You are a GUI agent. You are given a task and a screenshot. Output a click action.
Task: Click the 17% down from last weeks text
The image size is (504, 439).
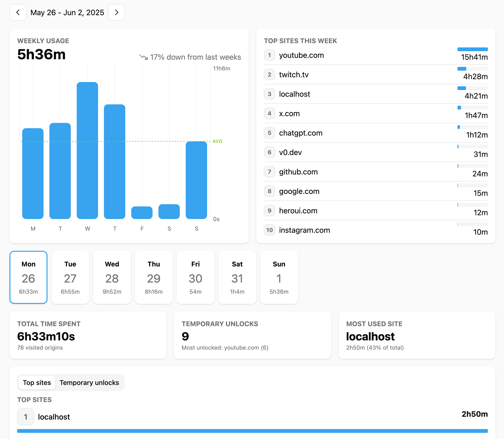196,57
